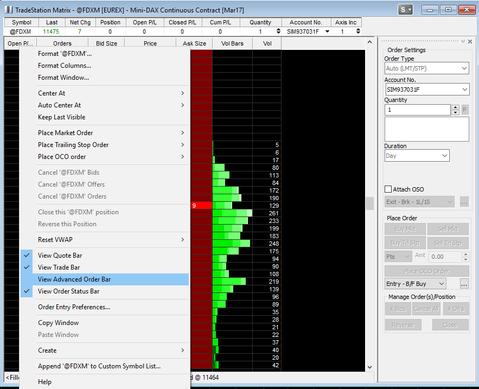
Task: Select Format Columns... menu item
Action: [x=104, y=65]
